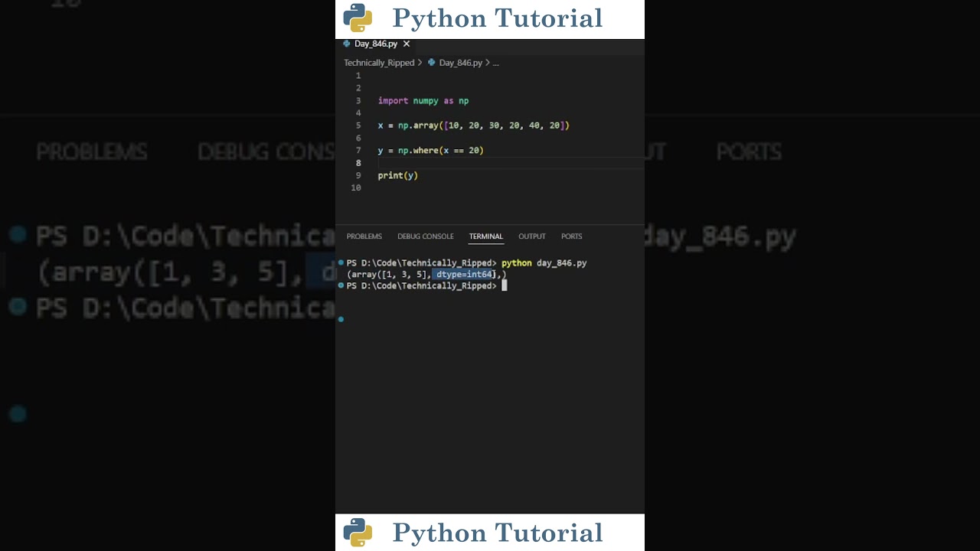Click the Python file icon on the Day_846.py tab
This screenshot has height=551, width=980.
(346, 44)
